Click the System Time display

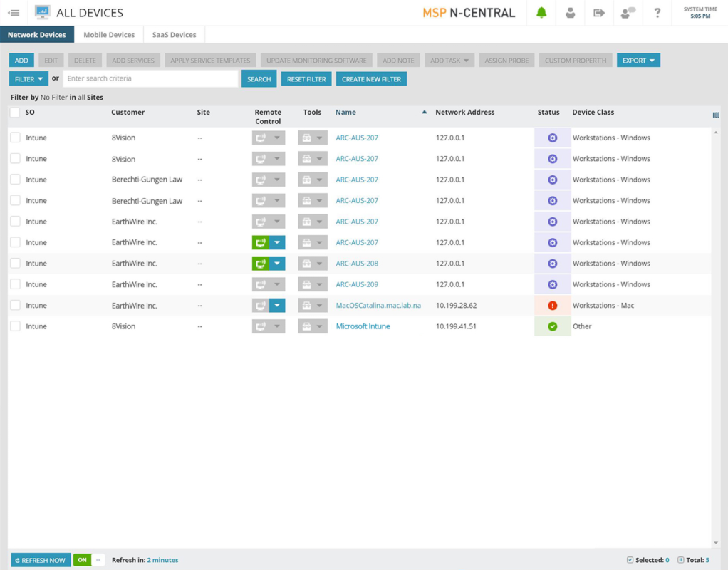(x=700, y=13)
